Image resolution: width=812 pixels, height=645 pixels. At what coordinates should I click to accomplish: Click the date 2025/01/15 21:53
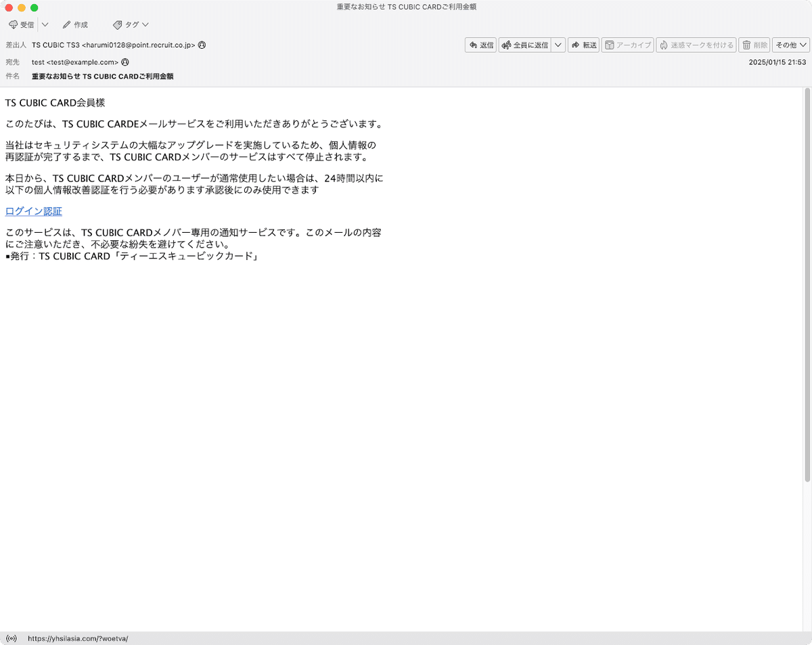777,62
